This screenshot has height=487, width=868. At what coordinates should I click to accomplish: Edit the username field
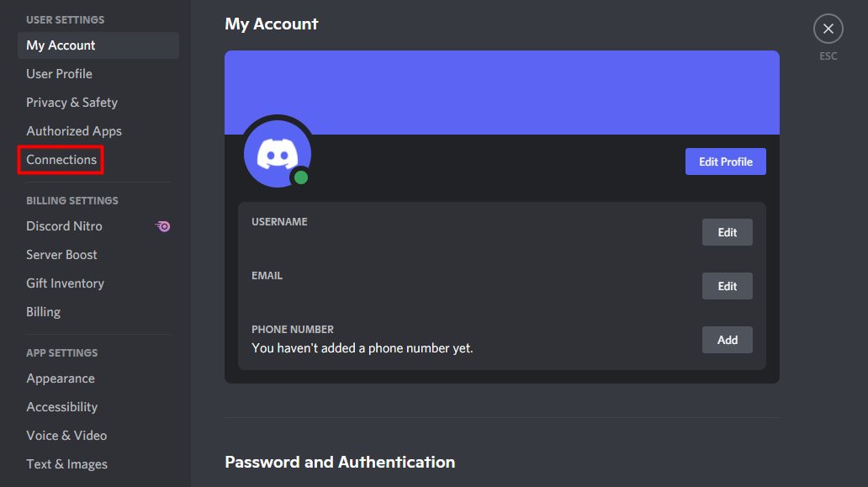coord(728,232)
